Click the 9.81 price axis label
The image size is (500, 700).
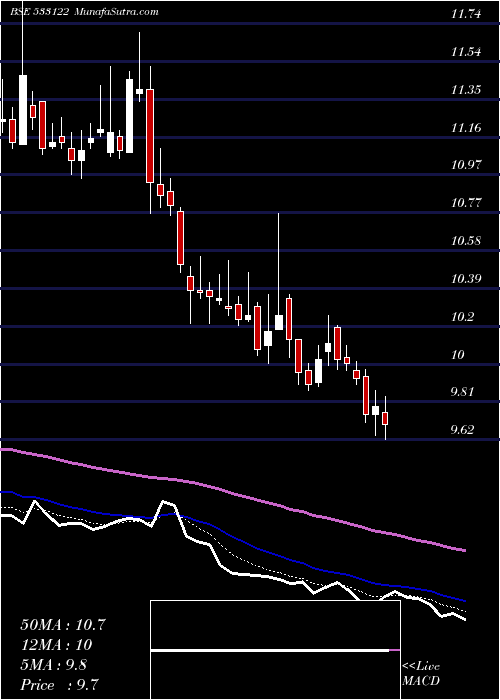tap(462, 392)
